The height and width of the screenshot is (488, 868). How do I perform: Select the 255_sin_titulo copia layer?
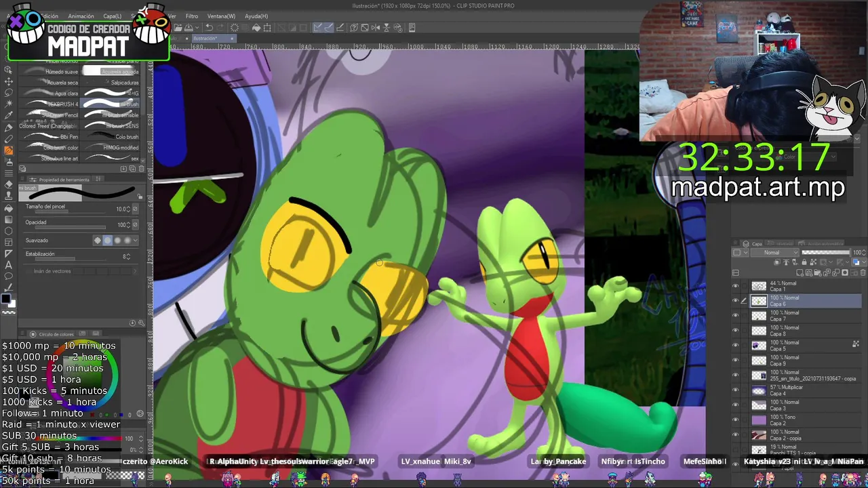(x=806, y=375)
